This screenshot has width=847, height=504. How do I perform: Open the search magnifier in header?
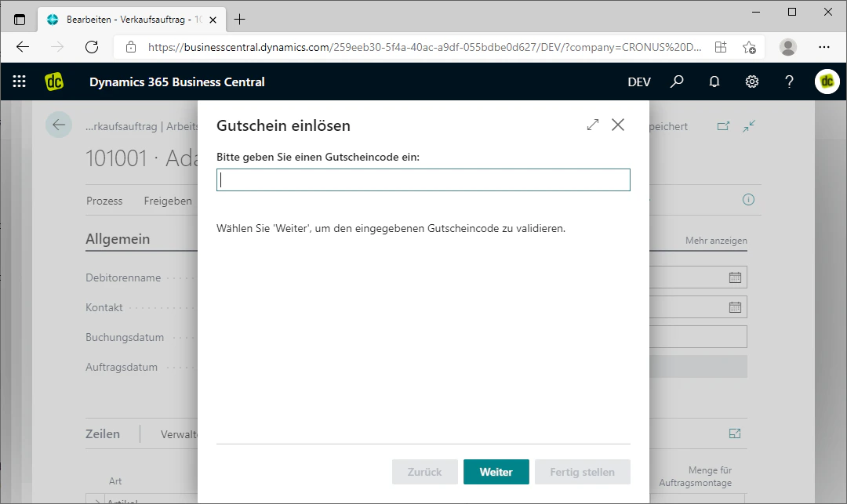coord(677,82)
